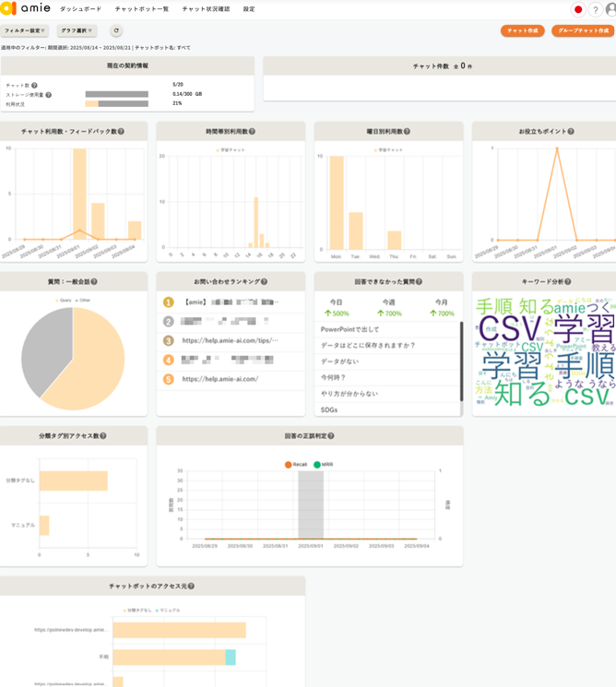616x687 pixels.
Task: Open the フィルター設定 dropdown
Action: [24, 31]
